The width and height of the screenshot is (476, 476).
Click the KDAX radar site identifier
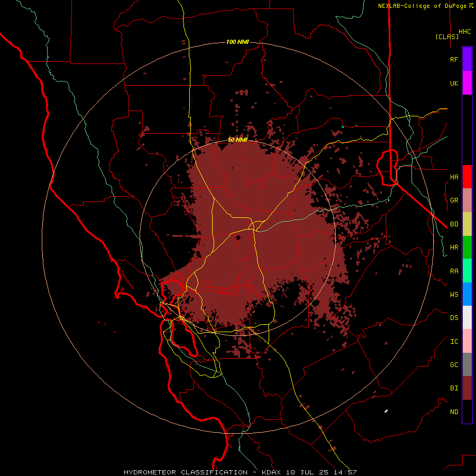tap(271, 472)
